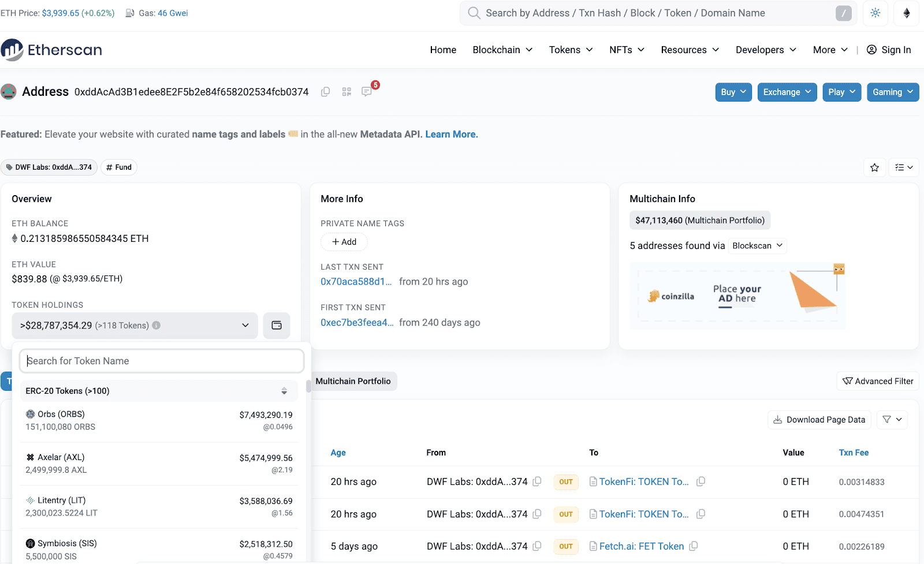This screenshot has height=564, width=924.
Task: Click the $47,113,460 Multichain Portfolio badge
Action: pyautogui.click(x=700, y=221)
